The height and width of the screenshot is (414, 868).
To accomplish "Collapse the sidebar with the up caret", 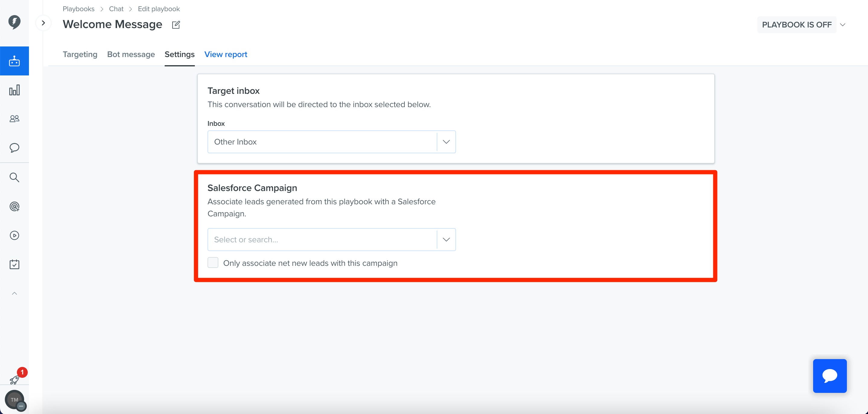I will [x=14, y=293].
